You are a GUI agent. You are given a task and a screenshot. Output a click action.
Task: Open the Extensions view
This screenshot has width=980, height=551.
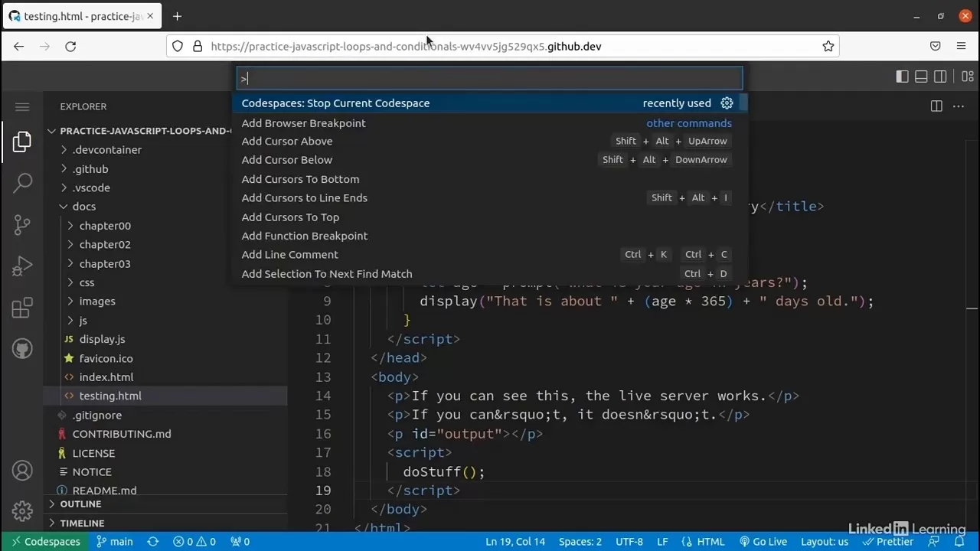(22, 308)
